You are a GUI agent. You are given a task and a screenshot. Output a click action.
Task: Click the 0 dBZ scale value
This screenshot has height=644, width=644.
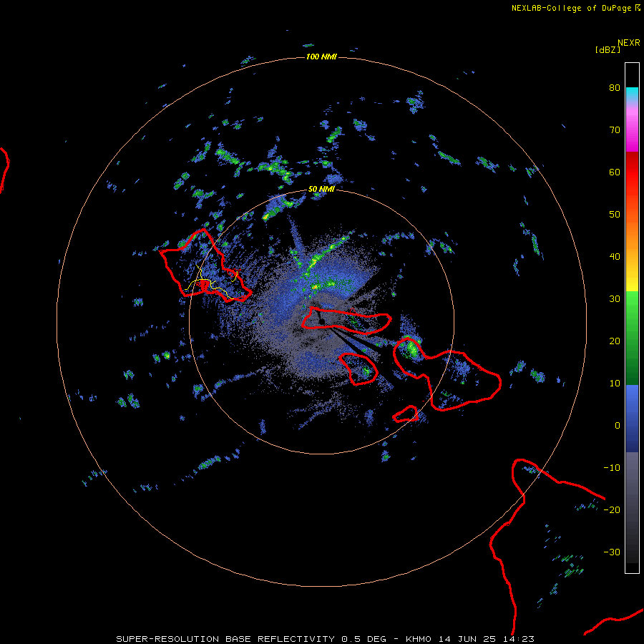pos(618,426)
